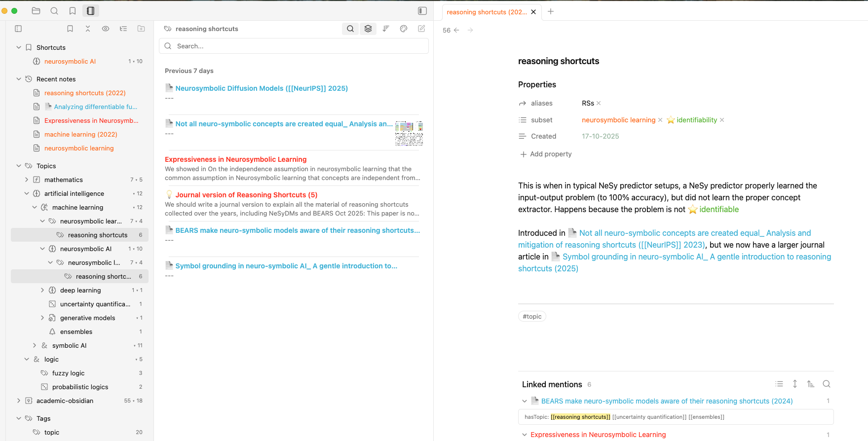Navigate back using the left arrow
This screenshot has width=868, height=441.
[456, 30]
